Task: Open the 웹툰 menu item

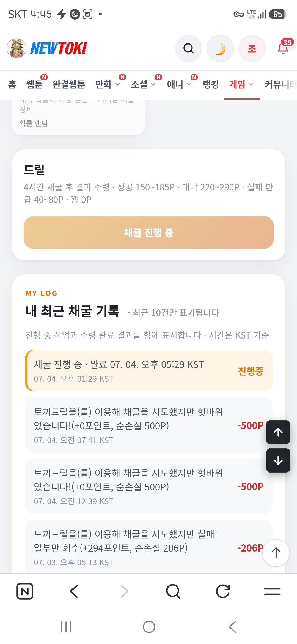Action: pos(34,84)
